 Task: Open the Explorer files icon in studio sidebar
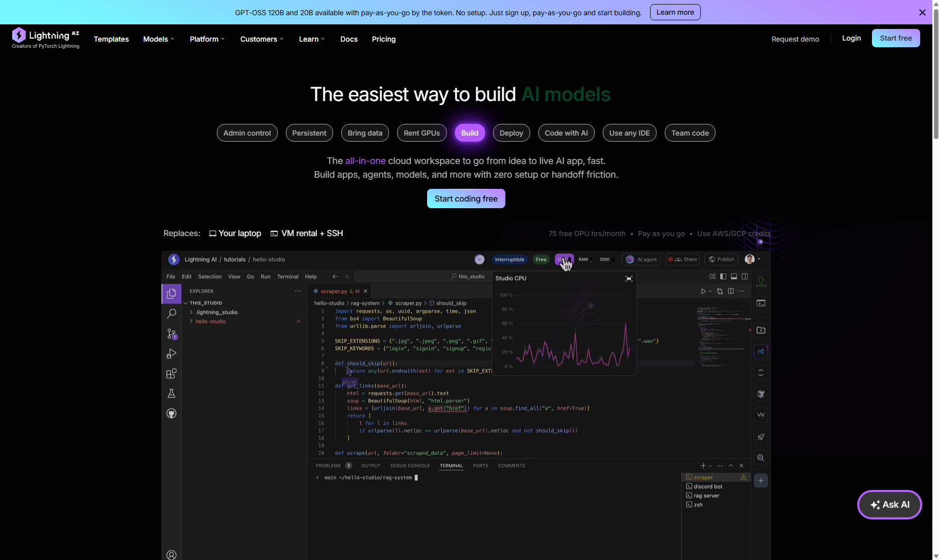coord(172,294)
